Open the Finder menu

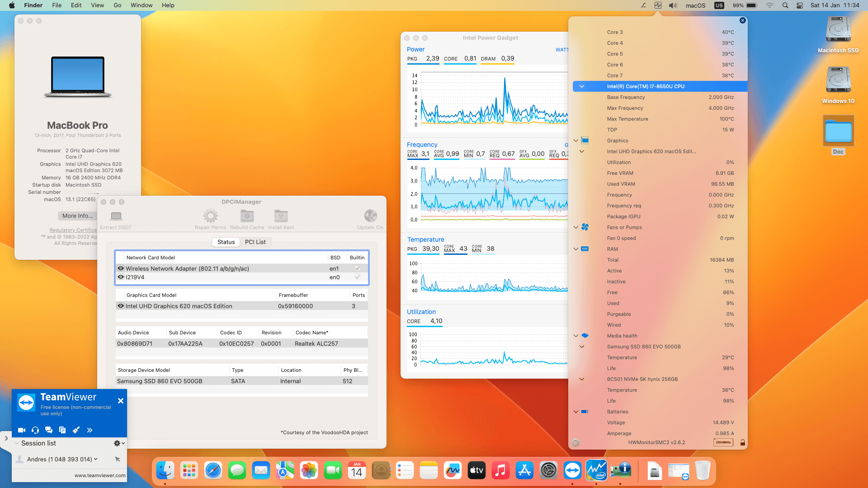[33, 5]
